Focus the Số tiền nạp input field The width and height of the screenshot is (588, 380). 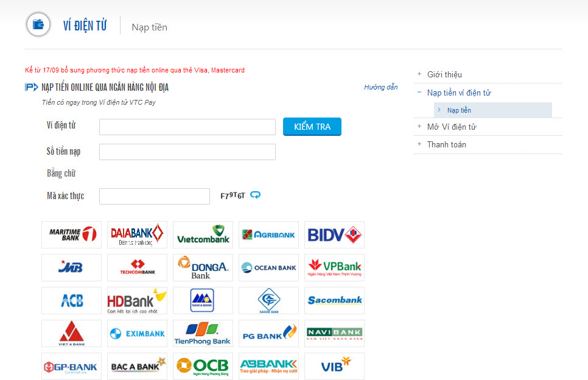[187, 152]
